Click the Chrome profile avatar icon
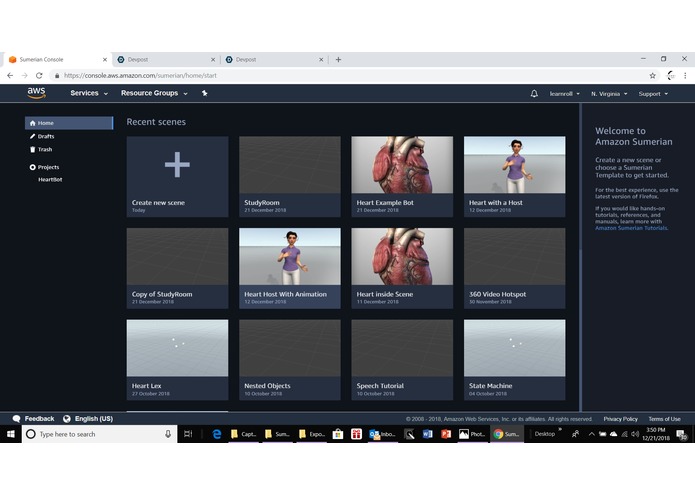The image size is (695, 494). click(x=671, y=76)
